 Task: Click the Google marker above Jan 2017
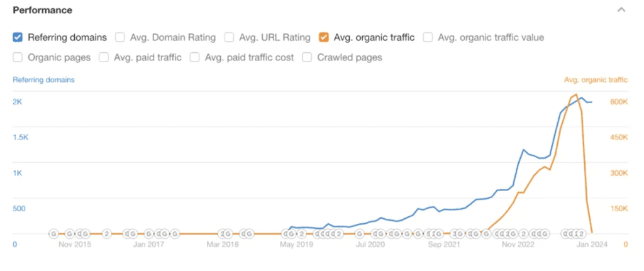point(150,234)
